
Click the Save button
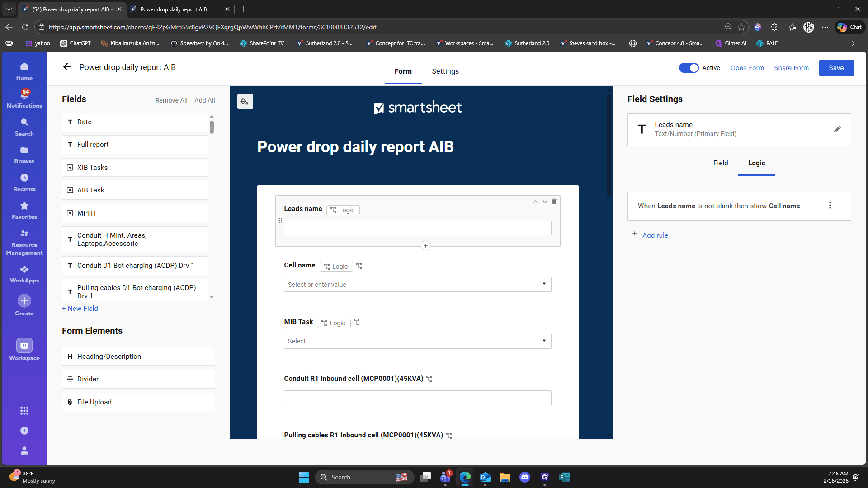pos(836,68)
